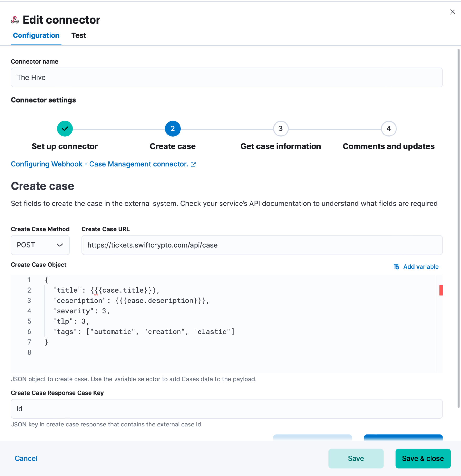Click the red error marker in editor overview ruler
461x476 pixels.
click(441, 290)
